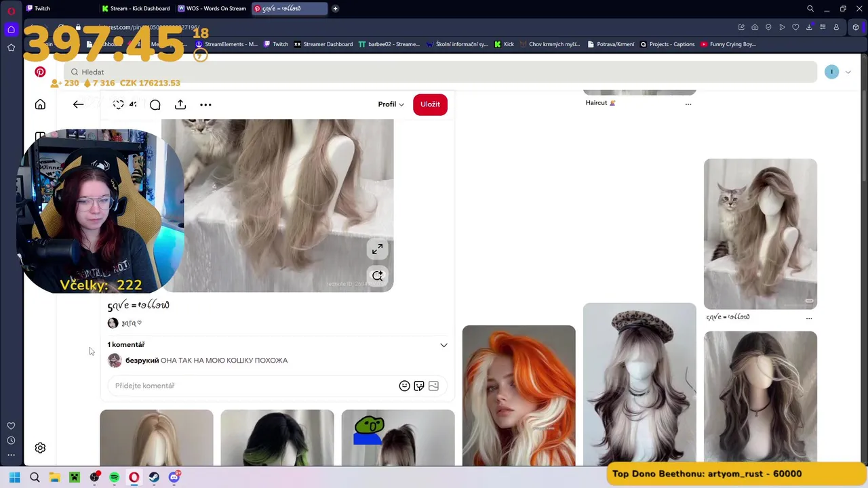Share the pin using the upload icon
Viewport: 868px width, 488px height.
(180, 104)
